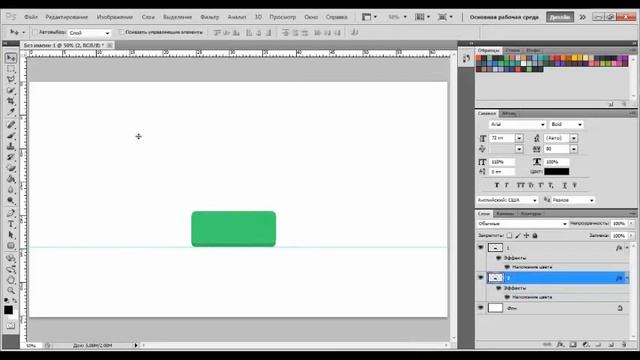Toggle Underline text style button
640x360 pixels.
pos(564,185)
